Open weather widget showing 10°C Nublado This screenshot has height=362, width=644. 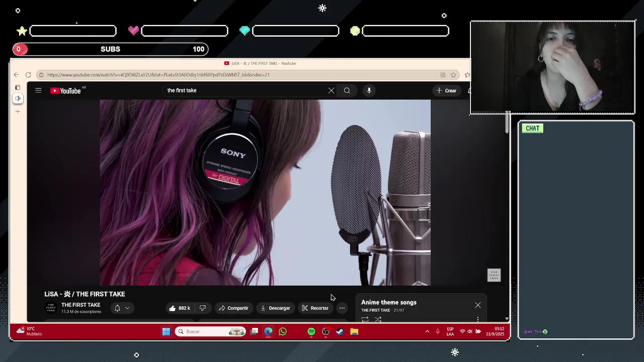(x=29, y=331)
